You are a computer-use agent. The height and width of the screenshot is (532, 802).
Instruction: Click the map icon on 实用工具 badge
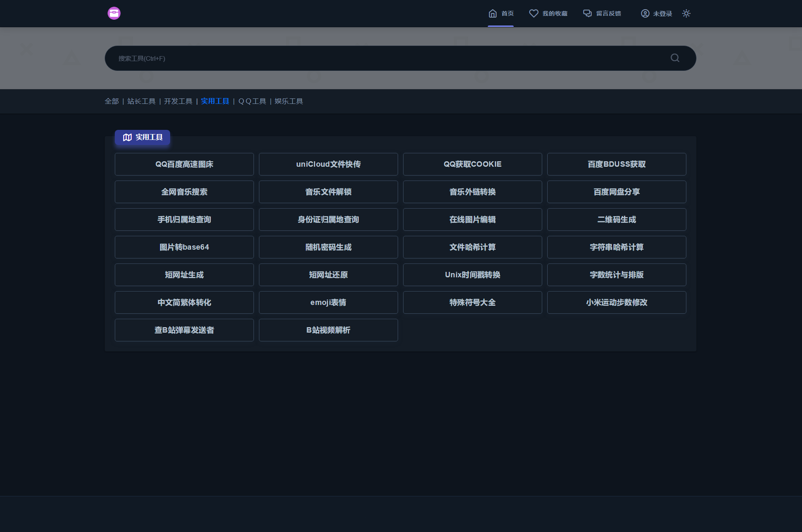click(127, 137)
